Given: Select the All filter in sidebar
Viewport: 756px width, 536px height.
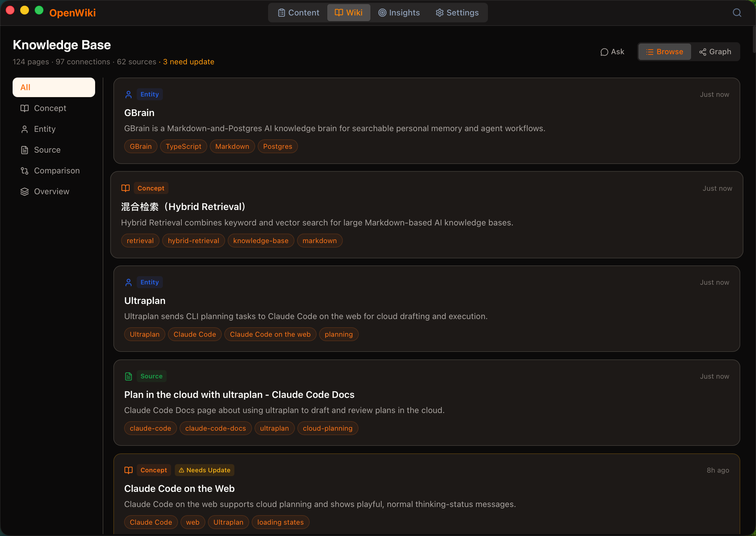Looking at the screenshot, I should [54, 87].
